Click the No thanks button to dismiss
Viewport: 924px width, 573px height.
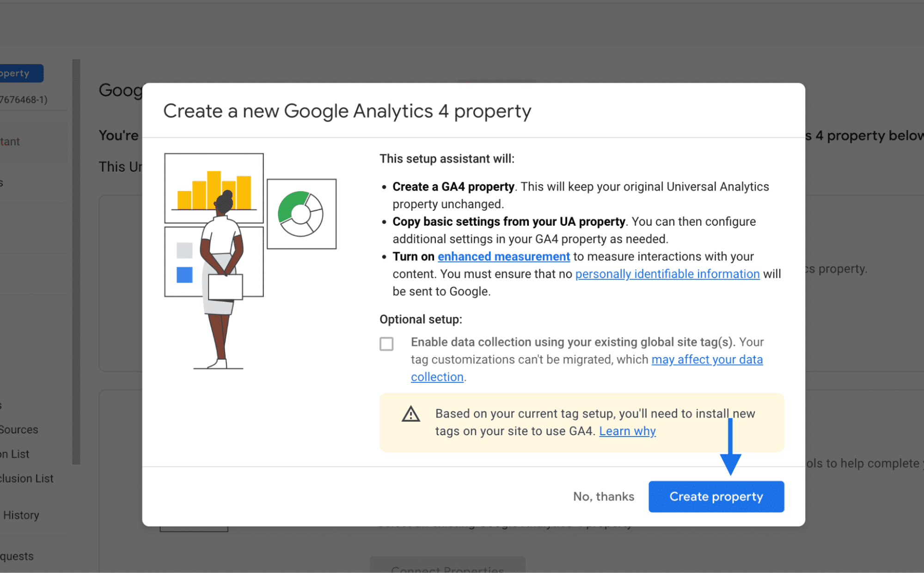[601, 496]
